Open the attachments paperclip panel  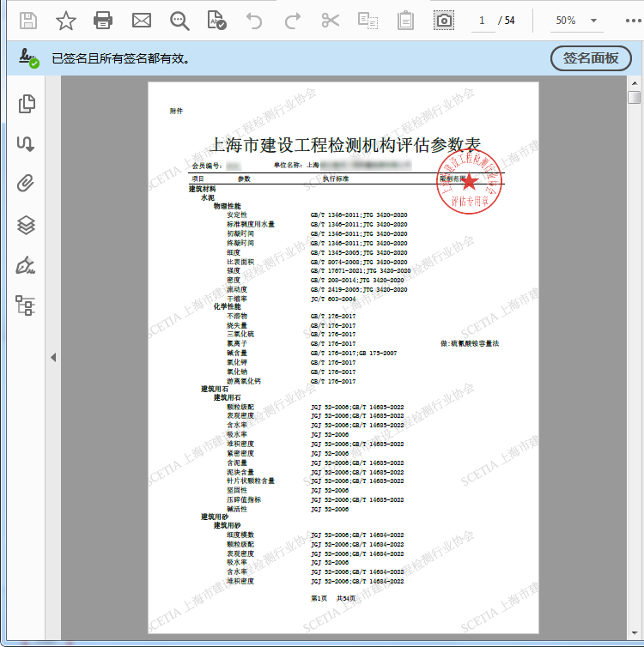[x=27, y=184]
